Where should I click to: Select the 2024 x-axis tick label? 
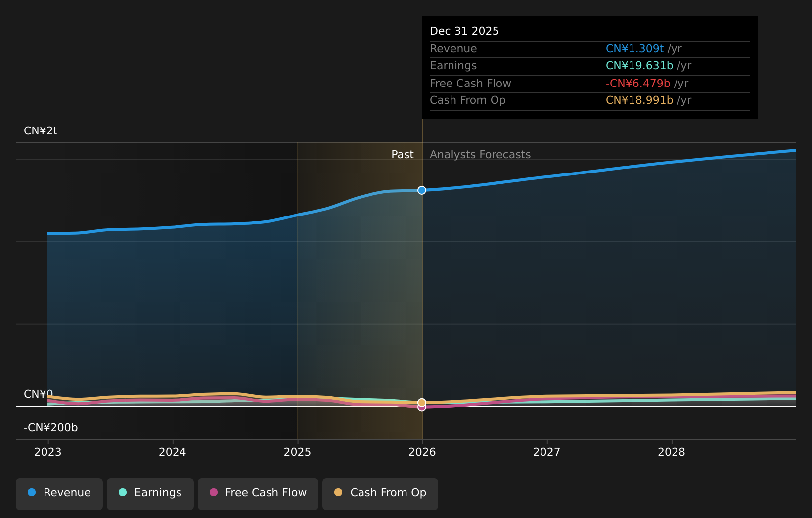coord(173,452)
